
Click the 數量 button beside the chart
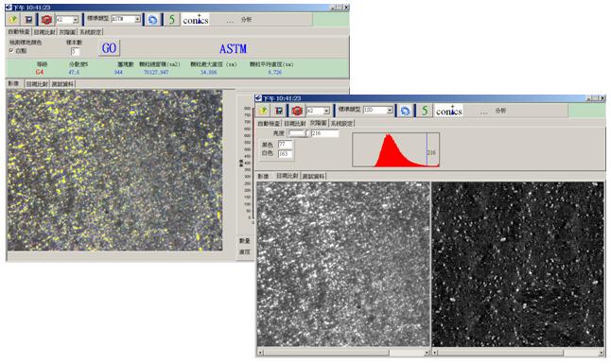pos(244,241)
